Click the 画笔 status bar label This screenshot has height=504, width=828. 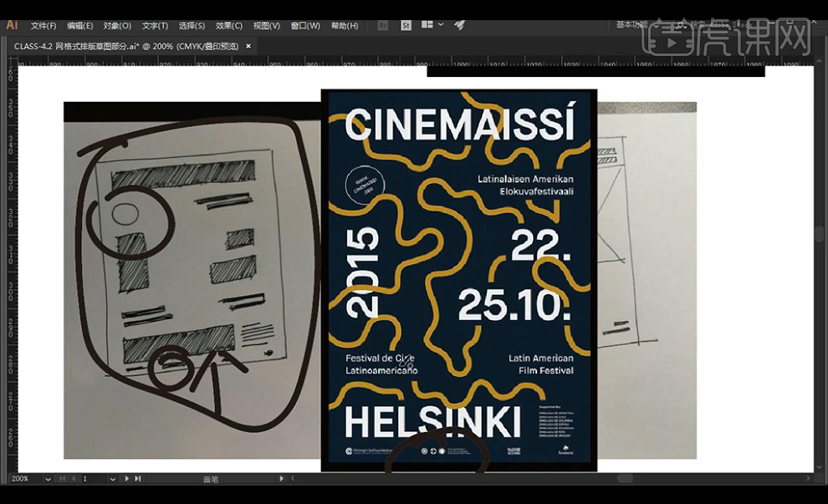[x=211, y=479]
